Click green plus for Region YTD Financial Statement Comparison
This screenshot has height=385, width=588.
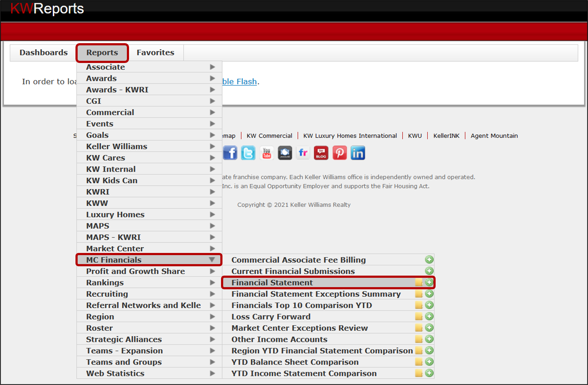(429, 350)
